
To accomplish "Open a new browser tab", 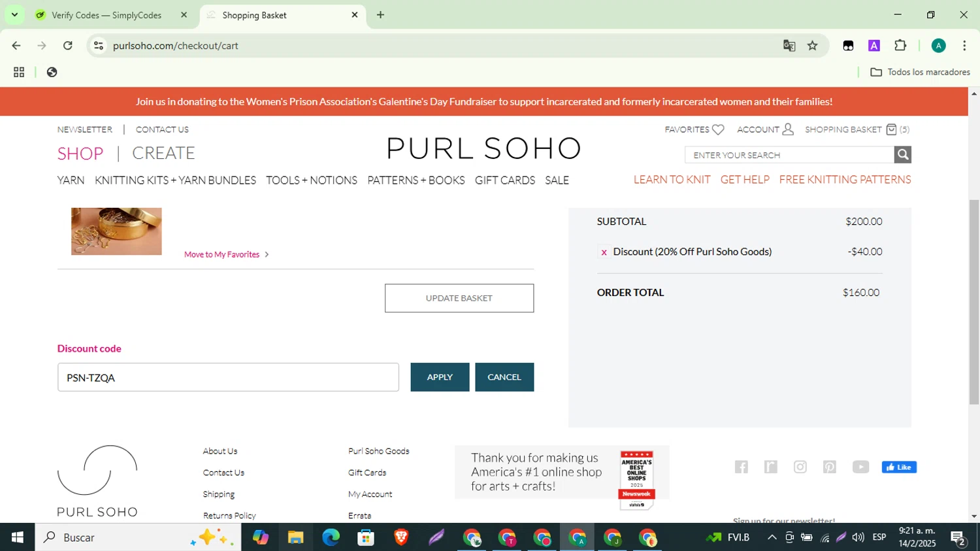I will (380, 14).
